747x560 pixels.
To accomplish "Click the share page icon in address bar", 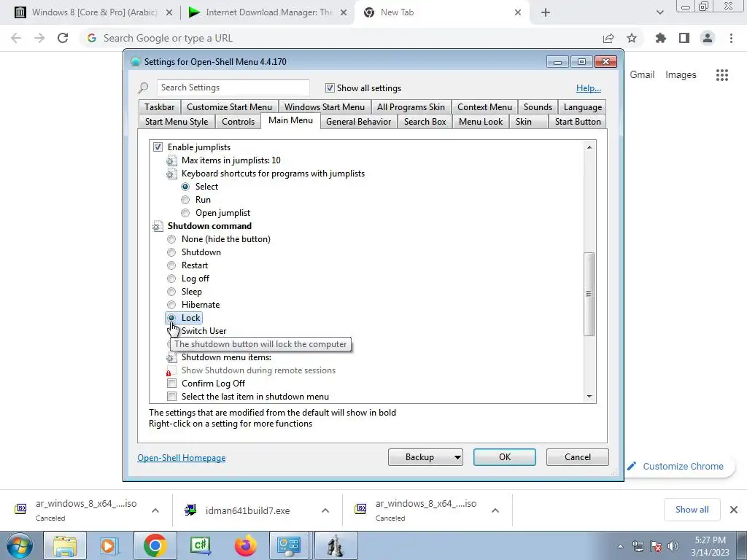I will click(608, 38).
